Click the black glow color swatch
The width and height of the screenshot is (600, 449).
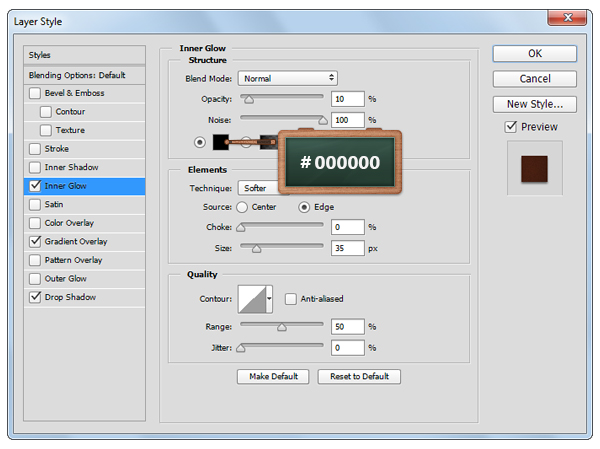[220, 142]
